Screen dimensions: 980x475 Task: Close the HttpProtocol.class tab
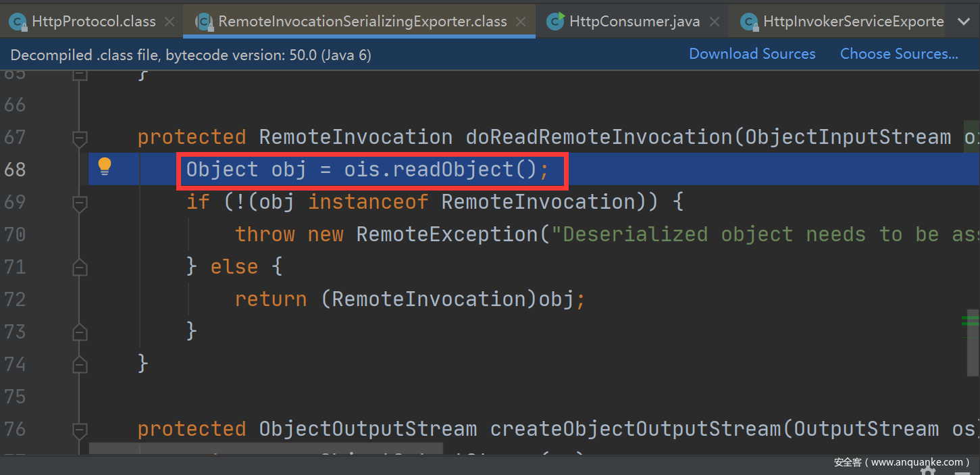click(x=172, y=22)
